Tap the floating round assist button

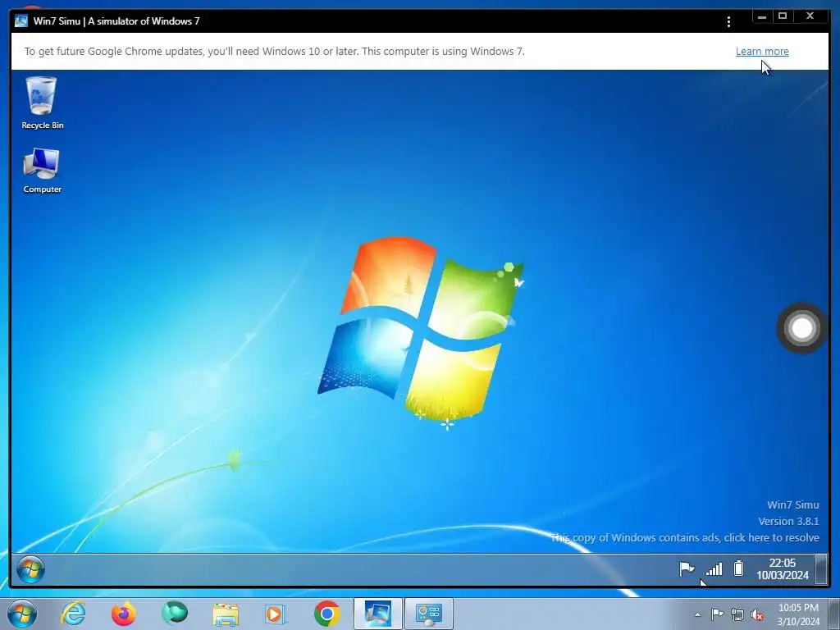(x=802, y=328)
